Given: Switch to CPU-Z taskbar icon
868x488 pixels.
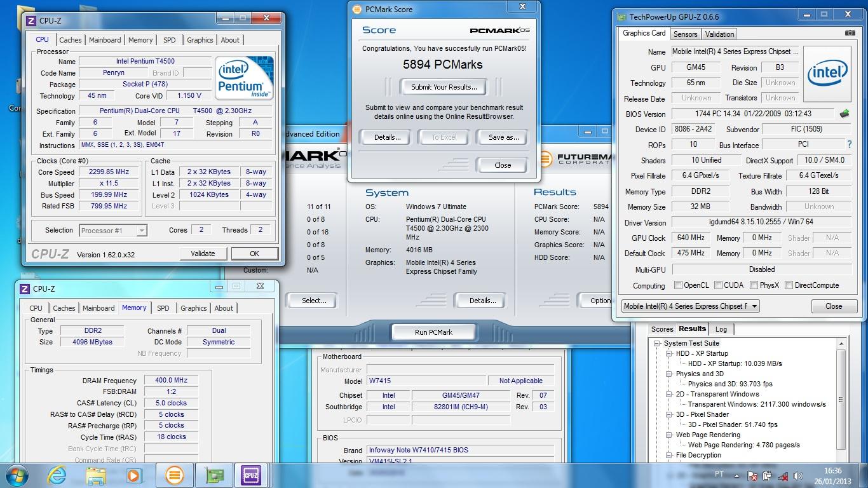Looking at the screenshot, I should pos(252,475).
